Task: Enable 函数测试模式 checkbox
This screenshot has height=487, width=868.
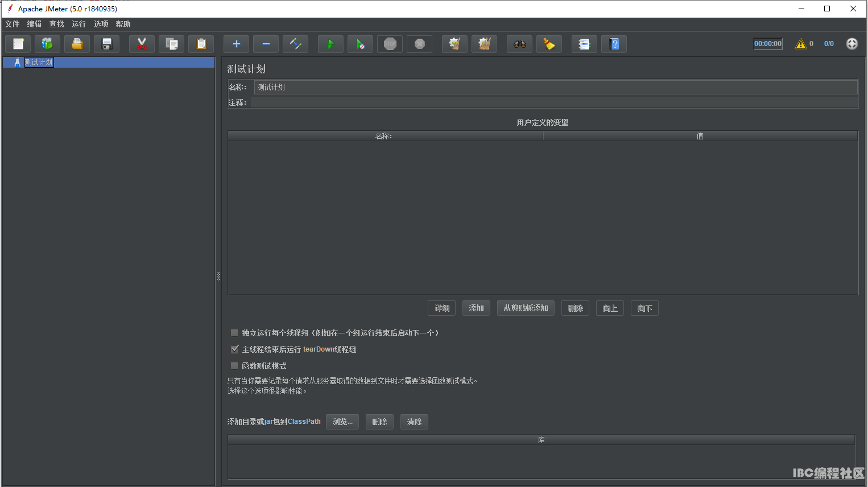Action: point(234,366)
